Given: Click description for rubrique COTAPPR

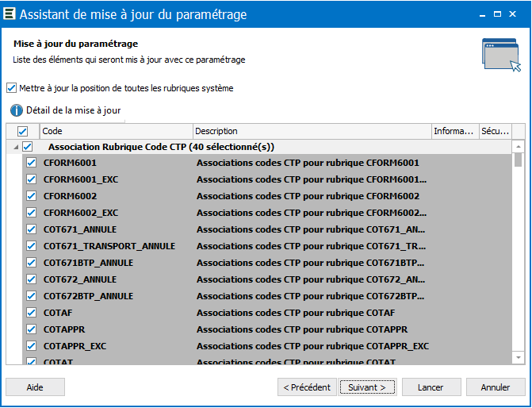Looking at the screenshot, I should pos(302,329).
